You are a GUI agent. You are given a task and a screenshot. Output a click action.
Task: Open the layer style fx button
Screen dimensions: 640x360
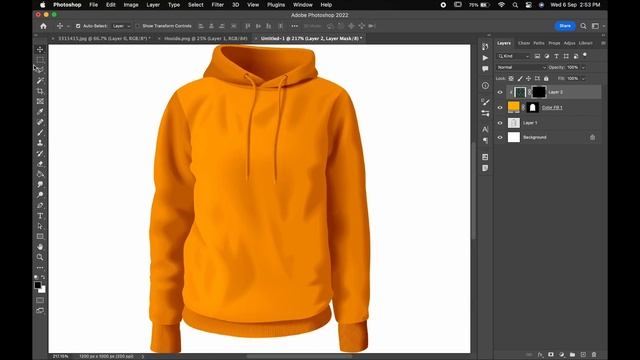540,355
